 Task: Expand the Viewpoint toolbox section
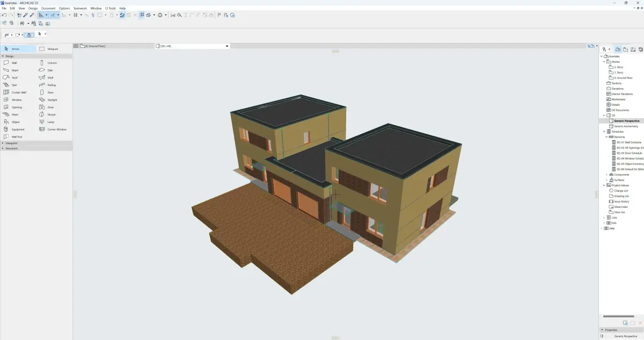tap(3, 143)
